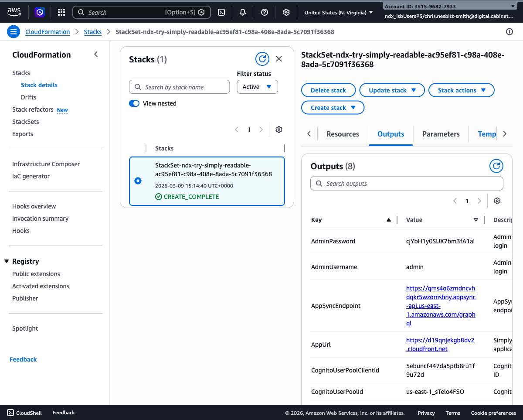Open AWS services grid menu
Image resolution: width=523 pixels, height=420 pixels.
[61, 12]
